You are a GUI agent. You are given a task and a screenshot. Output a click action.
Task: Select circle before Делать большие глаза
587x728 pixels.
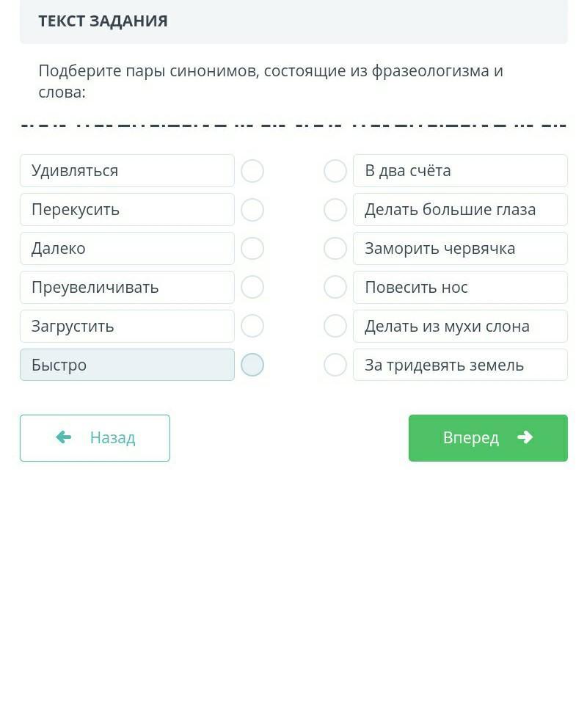335,210
